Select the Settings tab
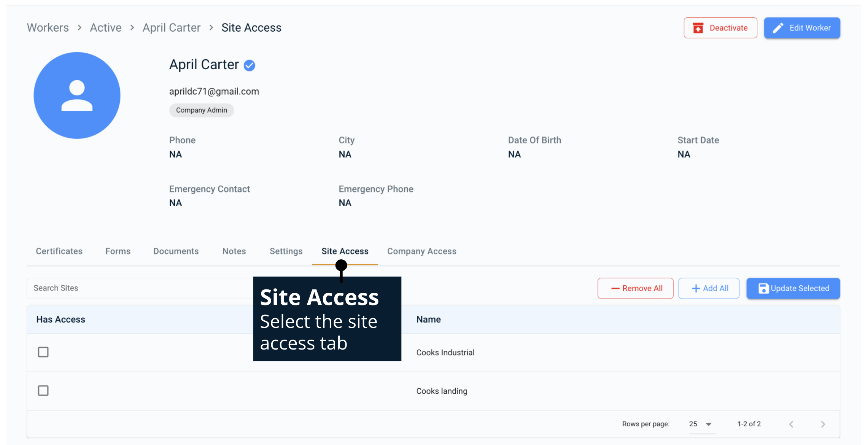This screenshot has height=445, width=868. pyautogui.click(x=286, y=251)
